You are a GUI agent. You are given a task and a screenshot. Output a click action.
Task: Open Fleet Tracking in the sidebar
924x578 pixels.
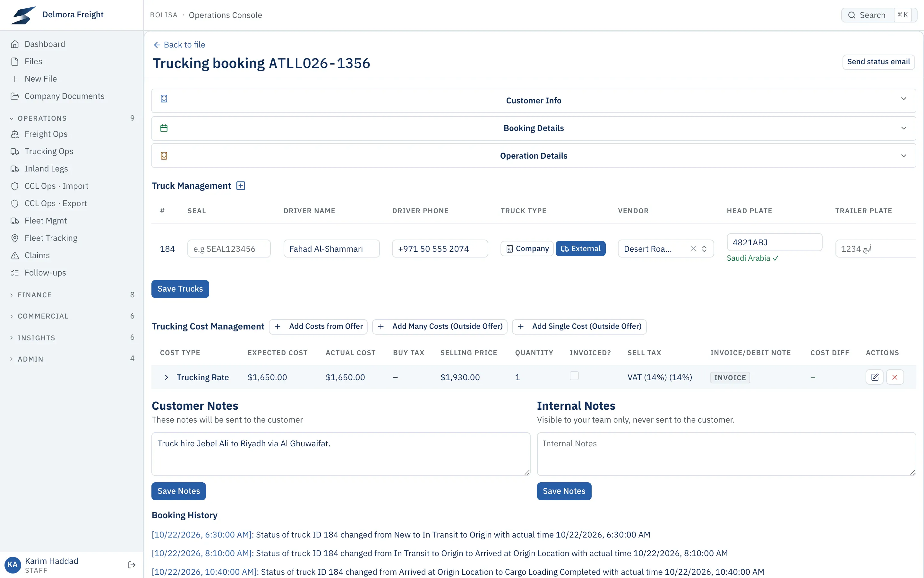pyautogui.click(x=72, y=238)
